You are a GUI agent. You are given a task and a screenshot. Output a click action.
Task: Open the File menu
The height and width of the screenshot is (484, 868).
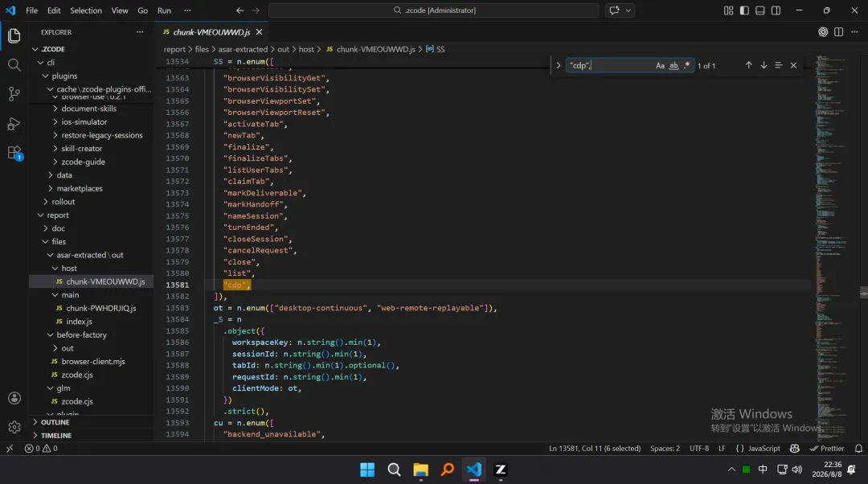pos(31,10)
